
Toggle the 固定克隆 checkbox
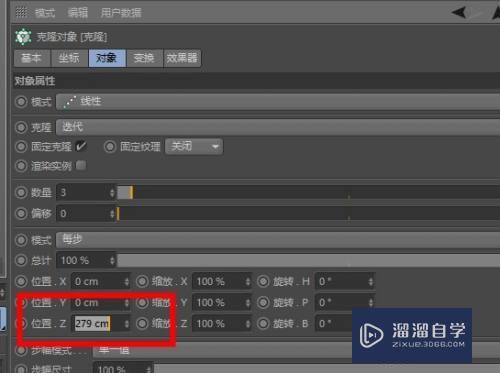pyautogui.click(x=81, y=146)
